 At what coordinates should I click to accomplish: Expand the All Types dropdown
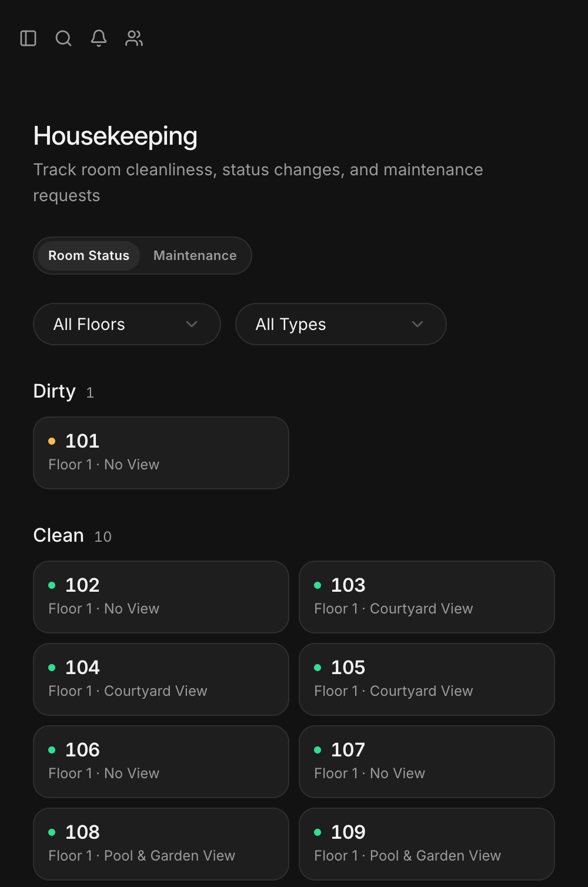pos(341,324)
